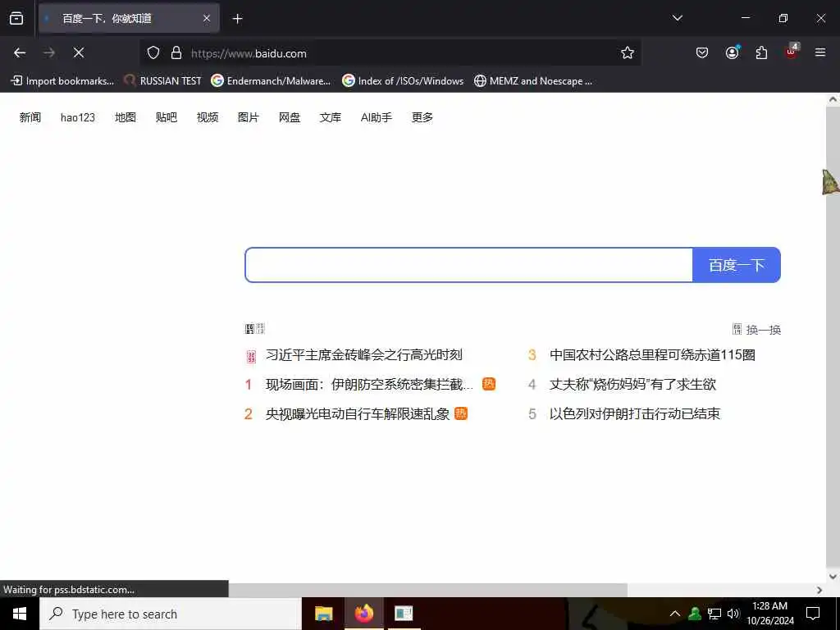Open the 文库 link
This screenshot has height=630, width=840.
tap(330, 117)
